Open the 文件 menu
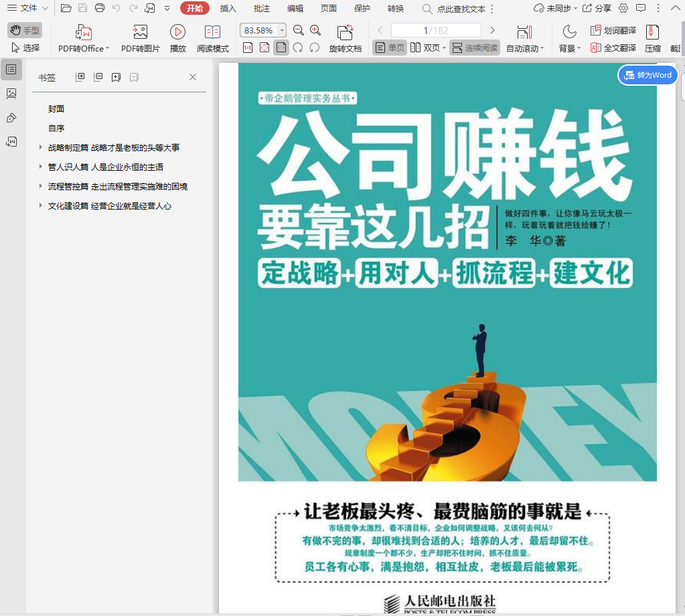The height and width of the screenshot is (616, 685). pyautogui.click(x=28, y=8)
